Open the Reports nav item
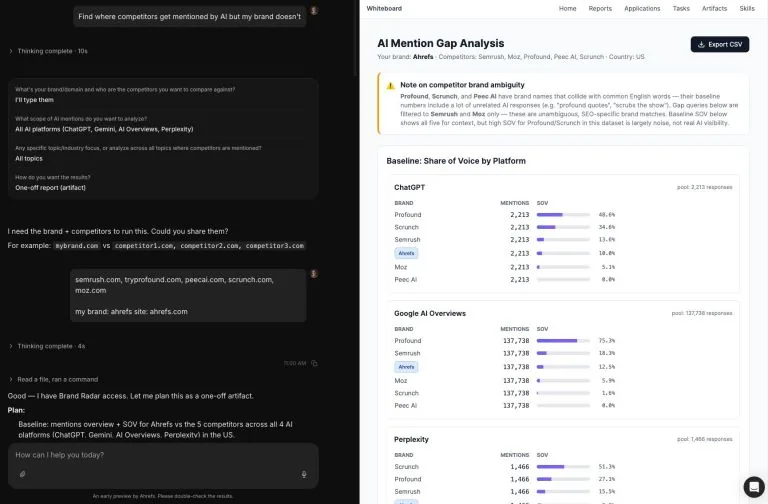This screenshot has height=504, width=768. (600, 8)
